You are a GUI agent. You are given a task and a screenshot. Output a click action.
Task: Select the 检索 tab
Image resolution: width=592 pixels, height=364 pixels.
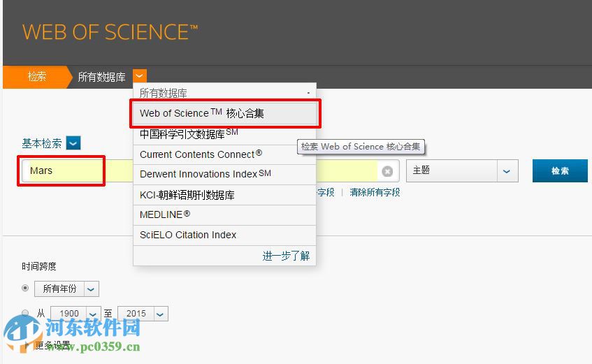coord(37,77)
